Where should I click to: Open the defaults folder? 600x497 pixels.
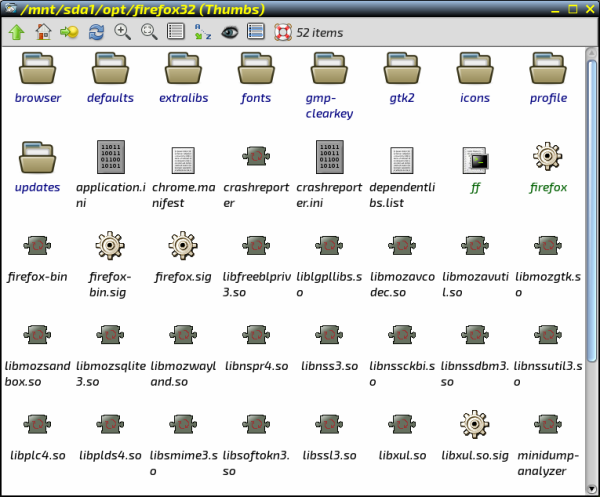tap(110, 68)
